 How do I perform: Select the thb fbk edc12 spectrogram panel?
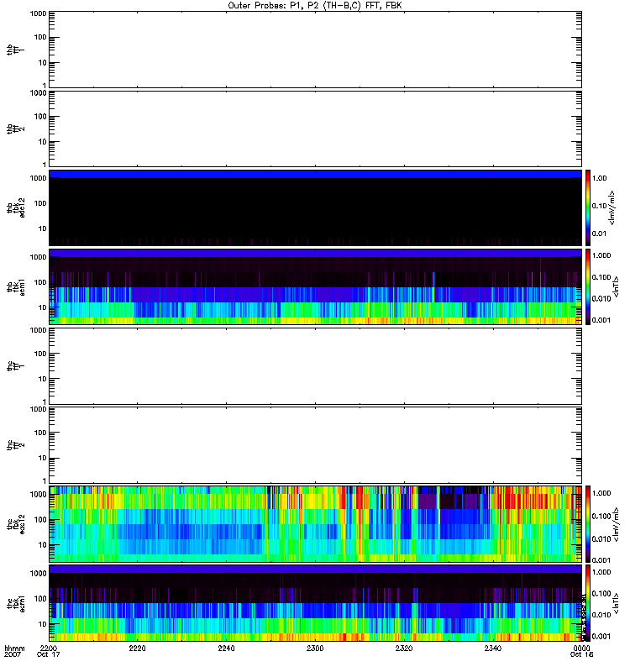(x=315, y=207)
